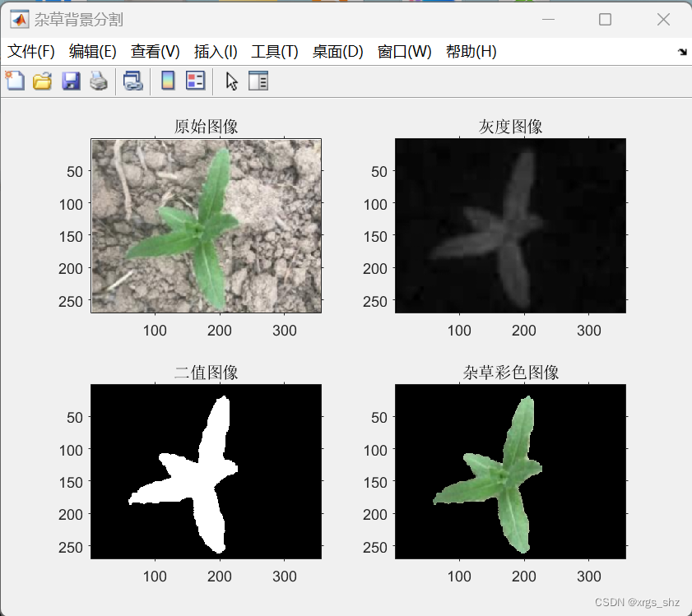Click the 灰度图像 subplot title
Viewport: 692px width, 616px height.
click(x=511, y=127)
